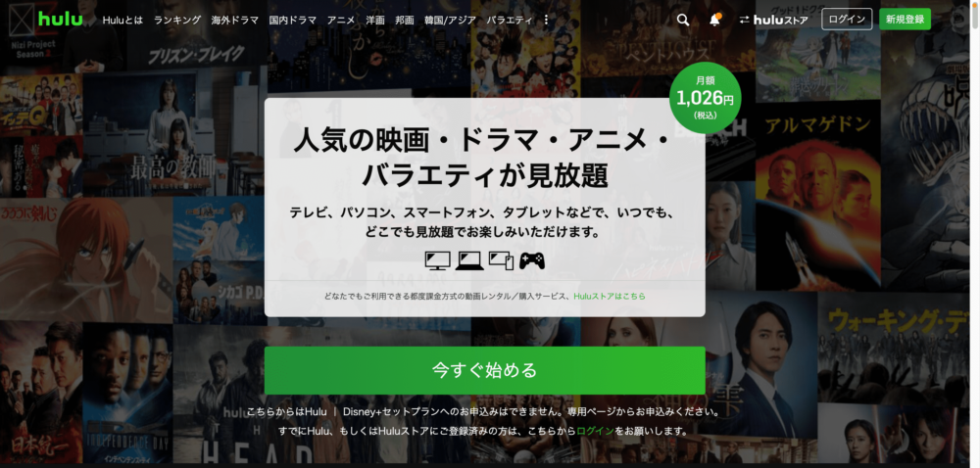Open the notifications bell icon
Screen dimensions: 980x468
[715, 20]
